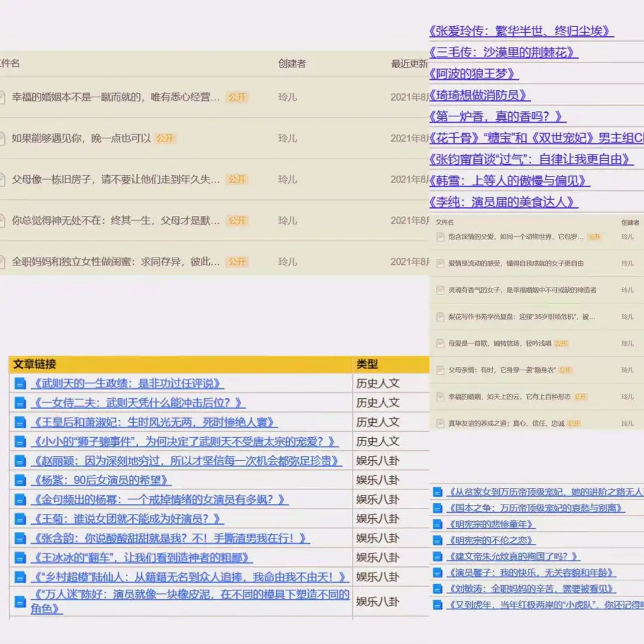Click the 创建者 header in the large file list
Image resolution: width=644 pixels, height=644 pixels.
(x=292, y=64)
